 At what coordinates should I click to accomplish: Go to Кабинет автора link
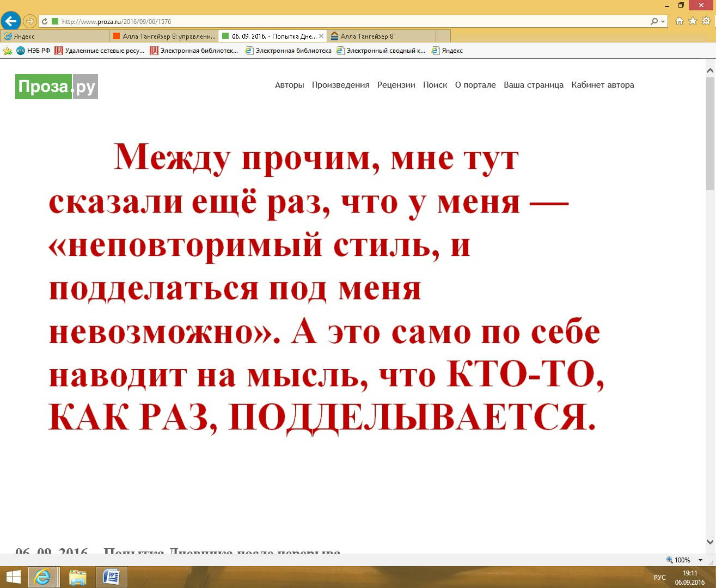pos(602,85)
